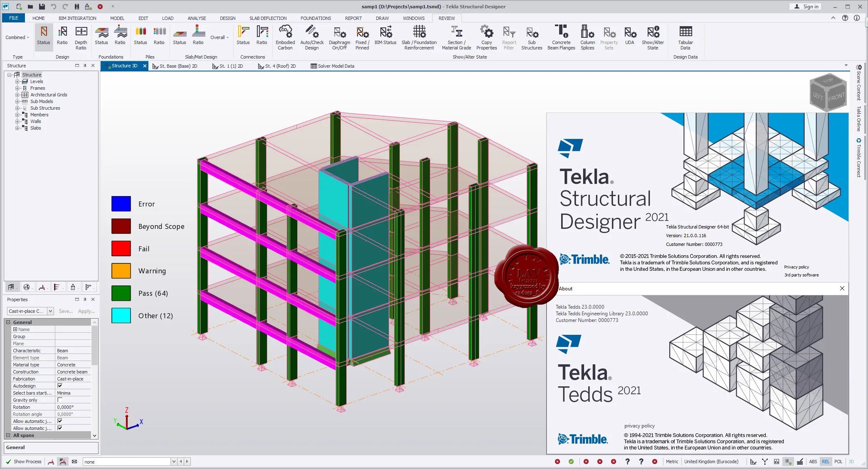868x469 pixels.
Task: Click the red Fail color swatch
Action: pyautogui.click(x=121, y=248)
